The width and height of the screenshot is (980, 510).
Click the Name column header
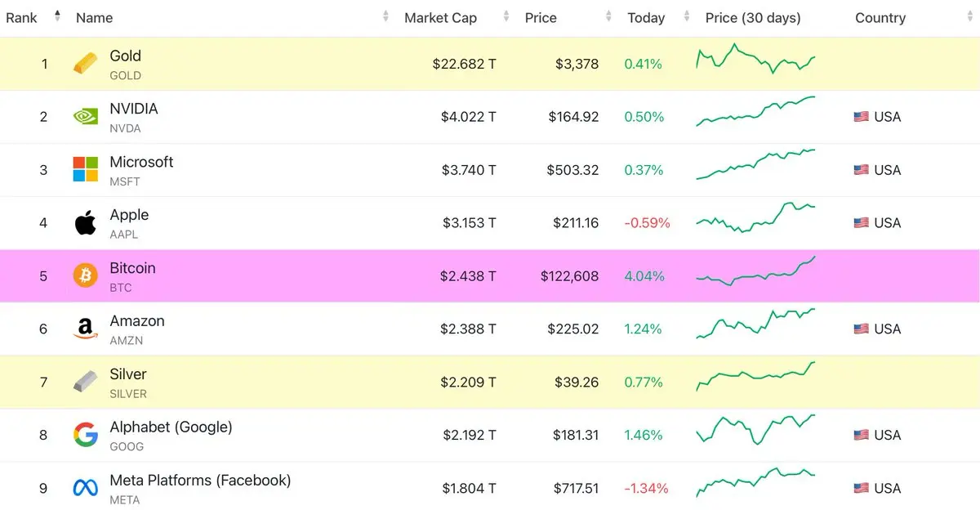coord(94,18)
